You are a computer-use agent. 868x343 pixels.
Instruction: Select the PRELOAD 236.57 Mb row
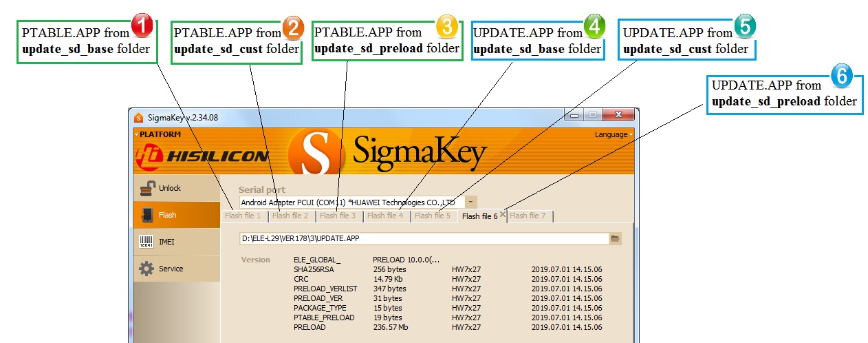(x=447, y=327)
